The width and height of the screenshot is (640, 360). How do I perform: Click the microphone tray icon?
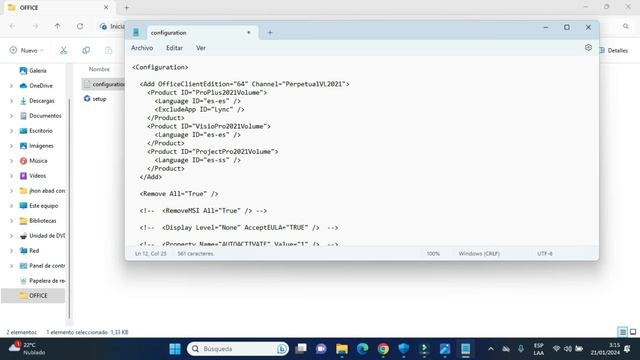(x=521, y=349)
